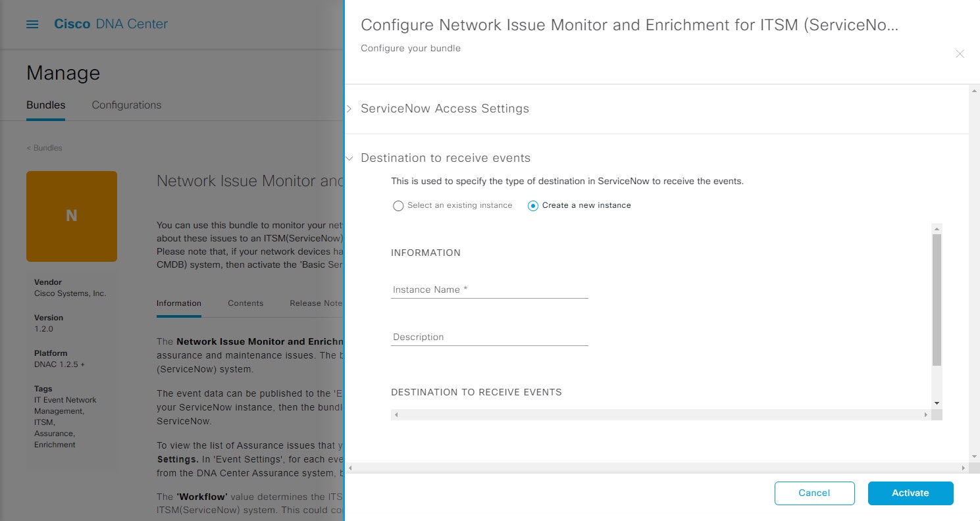Click inner form horizontal scroll-right arrow

click(926, 415)
